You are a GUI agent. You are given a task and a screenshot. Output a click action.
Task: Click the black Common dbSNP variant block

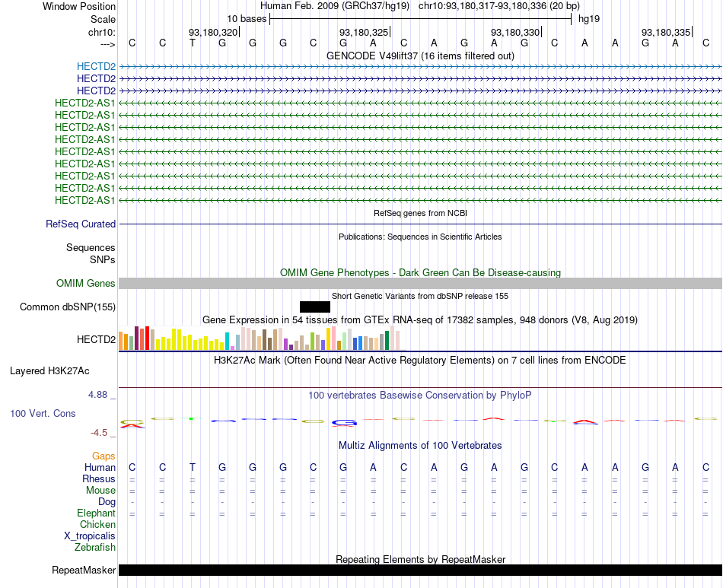point(315,307)
